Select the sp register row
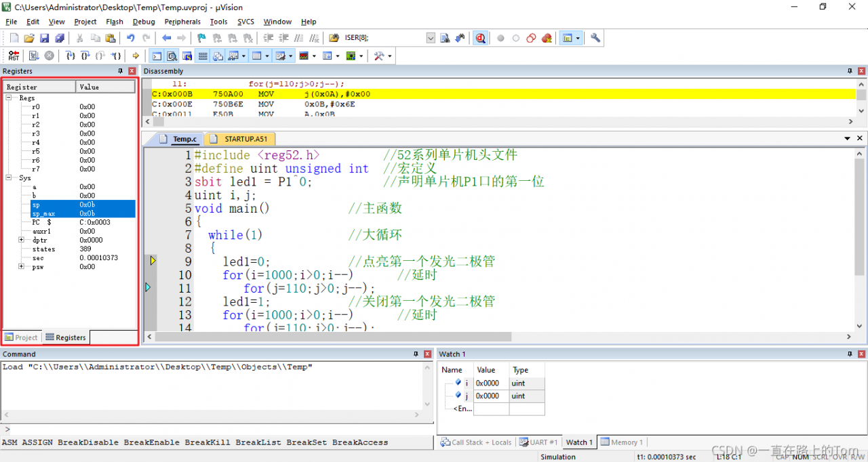This screenshot has height=462, width=868. pyautogui.click(x=68, y=205)
